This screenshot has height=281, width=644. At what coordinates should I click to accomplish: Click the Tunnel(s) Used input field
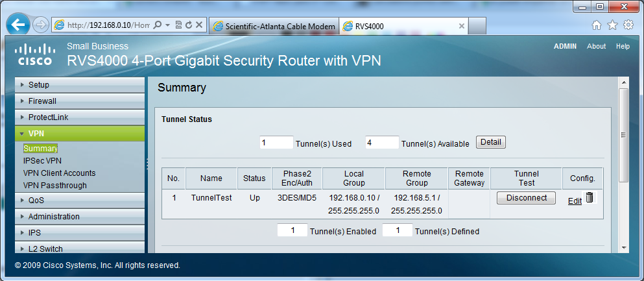(276, 143)
